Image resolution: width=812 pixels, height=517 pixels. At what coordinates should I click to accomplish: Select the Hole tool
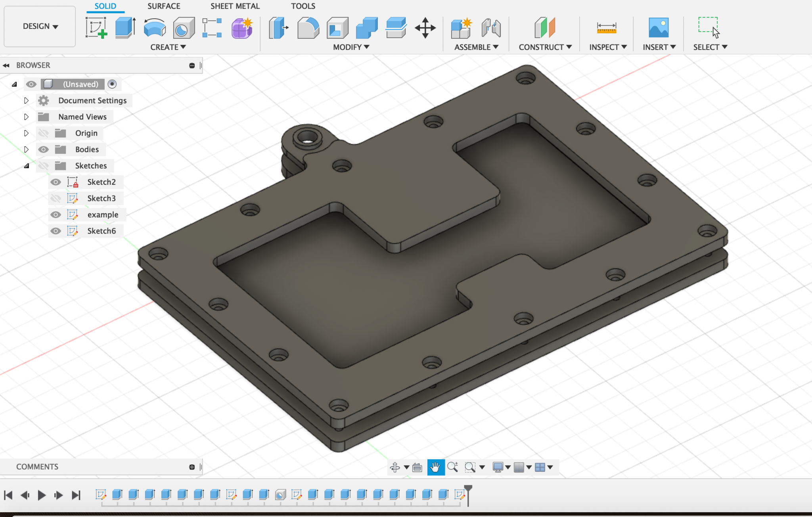click(184, 28)
